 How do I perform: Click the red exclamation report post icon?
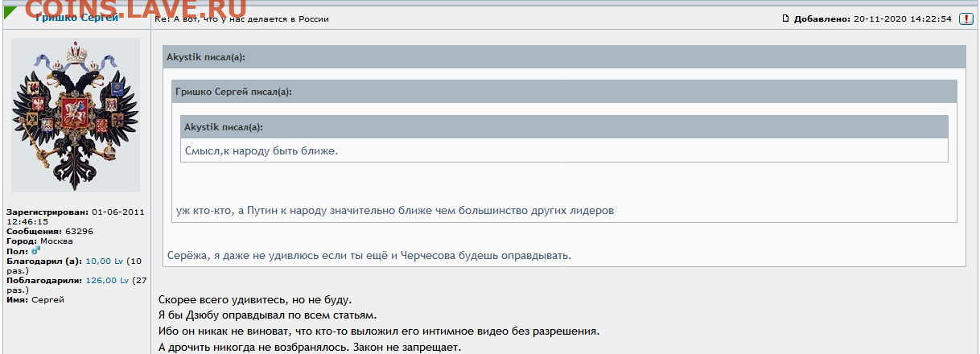pyautogui.click(x=966, y=19)
